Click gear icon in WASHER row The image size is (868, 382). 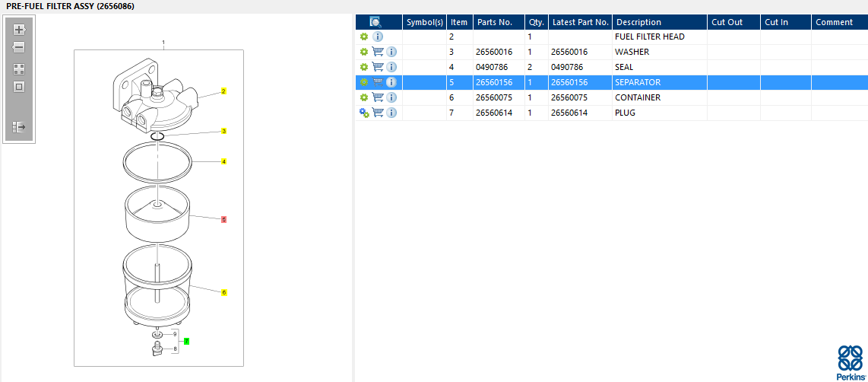(364, 52)
